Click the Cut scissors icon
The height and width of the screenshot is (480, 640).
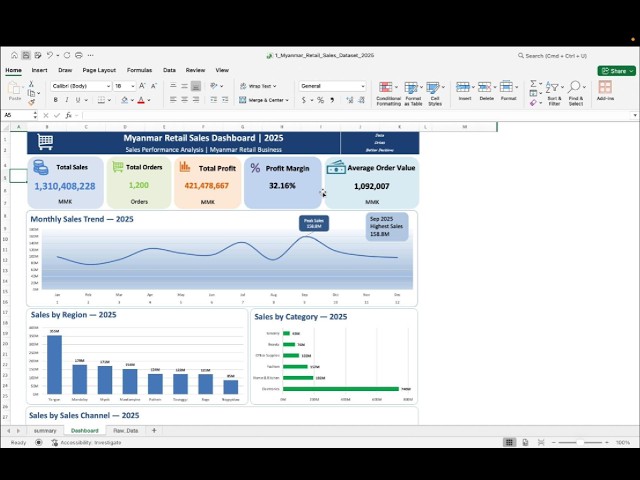click(x=31, y=84)
